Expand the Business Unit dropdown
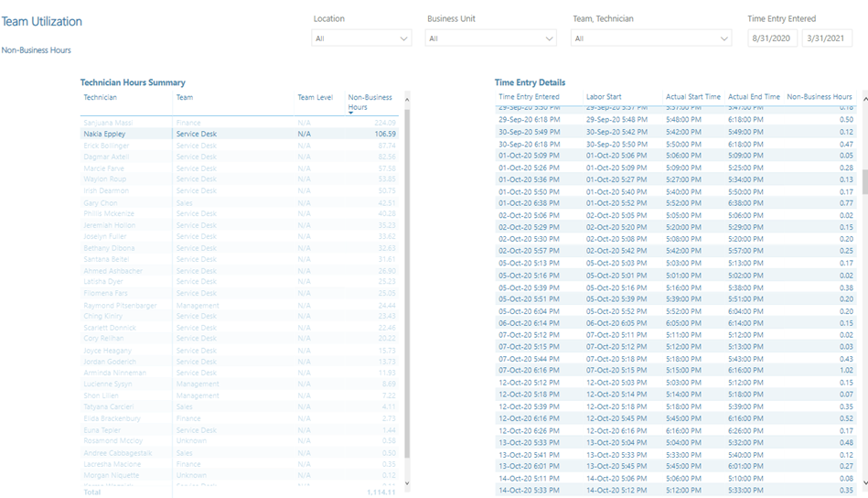This screenshot has width=868, height=498. tap(490, 38)
